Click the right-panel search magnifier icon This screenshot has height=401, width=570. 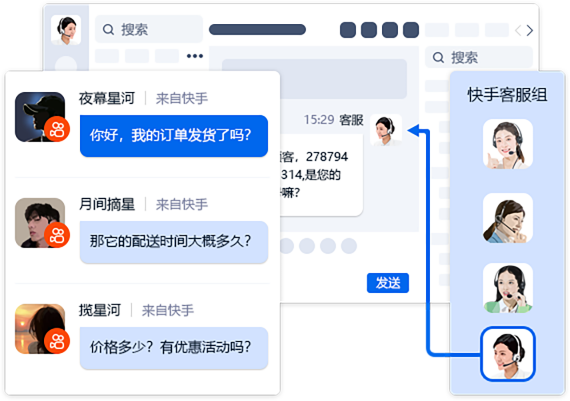[438, 57]
